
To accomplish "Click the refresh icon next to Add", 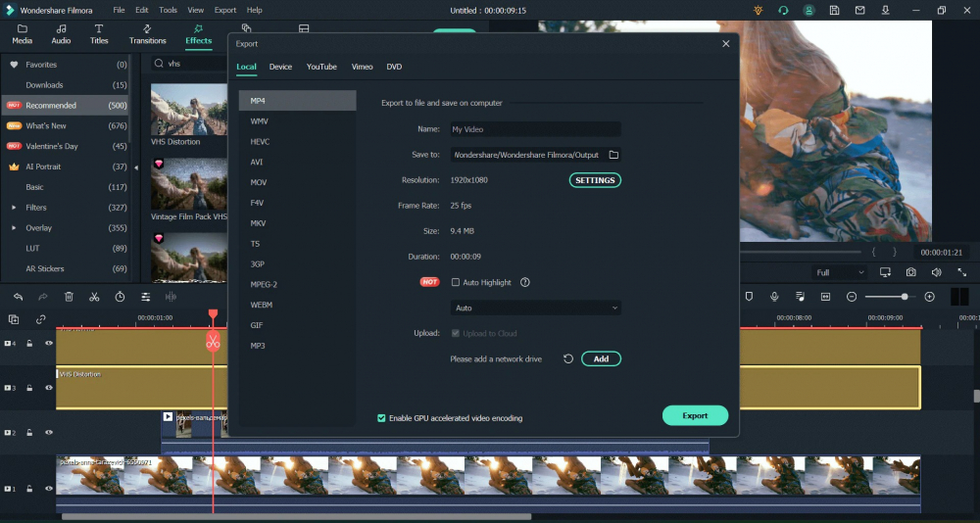I will pyautogui.click(x=568, y=359).
